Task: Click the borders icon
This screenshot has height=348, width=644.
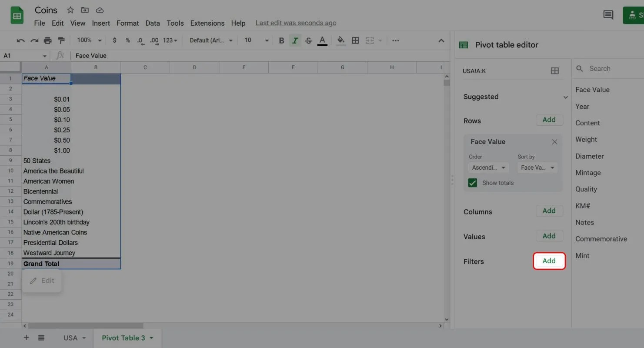Action: tap(355, 40)
